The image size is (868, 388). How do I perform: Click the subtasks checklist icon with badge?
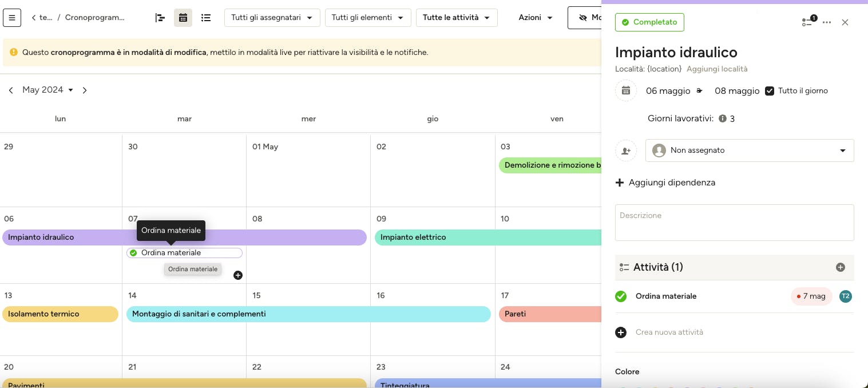click(x=808, y=22)
